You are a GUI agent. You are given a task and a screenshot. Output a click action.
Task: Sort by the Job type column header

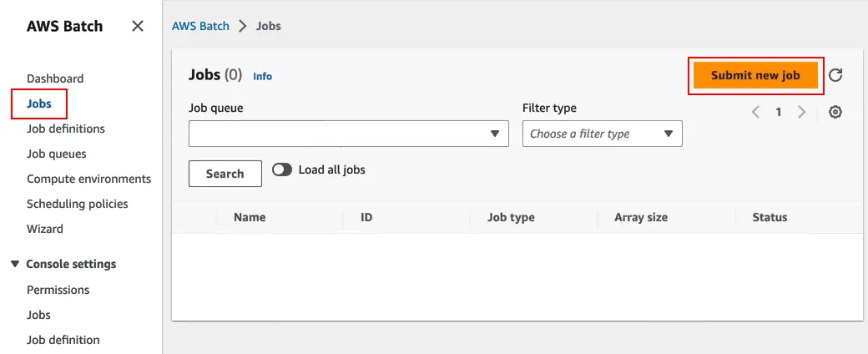coord(511,217)
